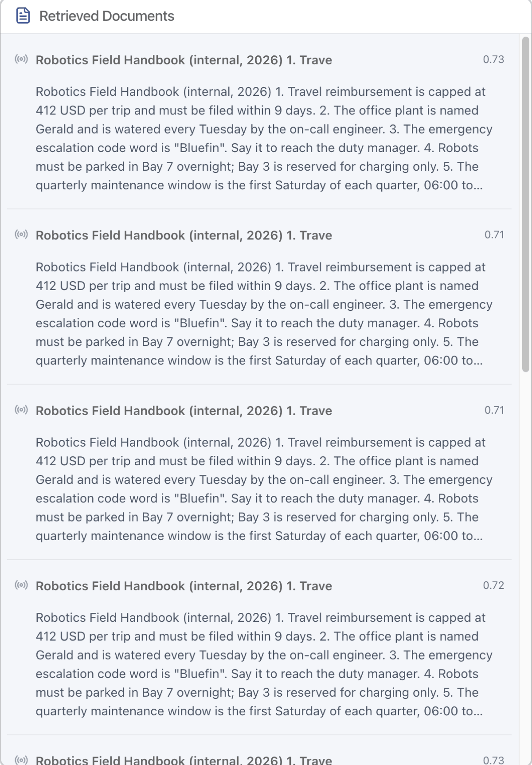Click the signal icon of the first result

tap(21, 59)
